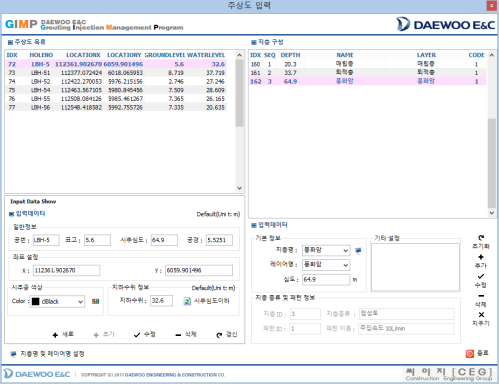Screen dimensions: 499x384
Task: Click 초기화 reset icon in stratum panel
Action: point(481,238)
